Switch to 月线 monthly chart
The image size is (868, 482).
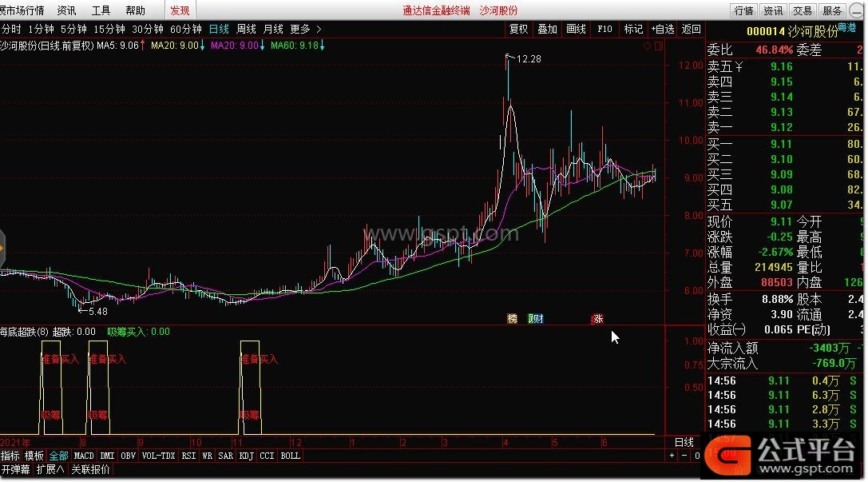click(273, 29)
